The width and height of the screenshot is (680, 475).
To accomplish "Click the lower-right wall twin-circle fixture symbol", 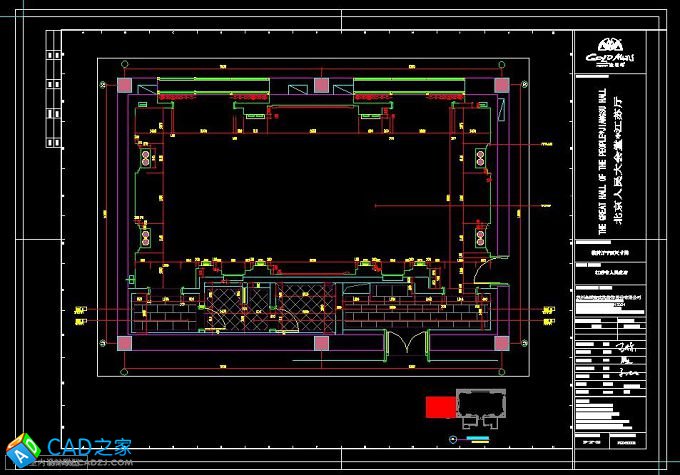I will (480, 239).
